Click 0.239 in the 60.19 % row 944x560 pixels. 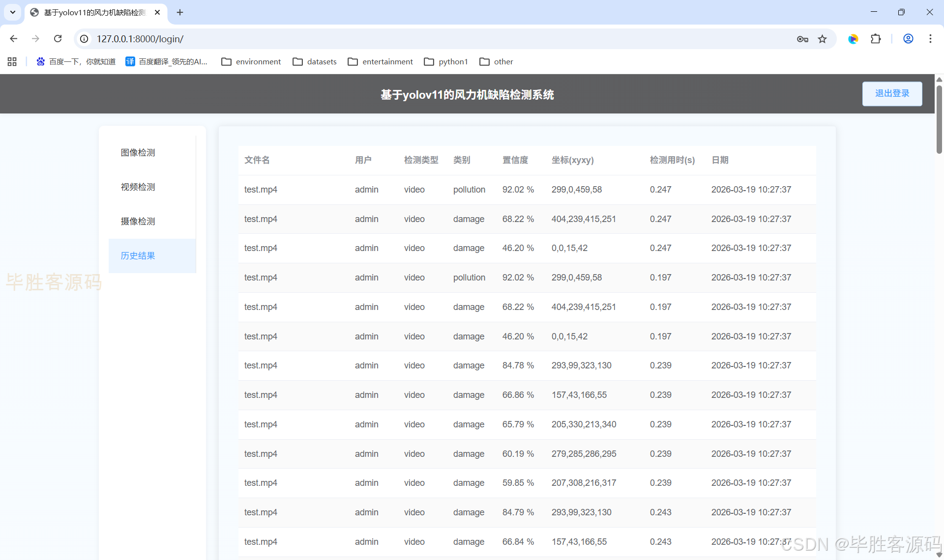[x=661, y=454]
